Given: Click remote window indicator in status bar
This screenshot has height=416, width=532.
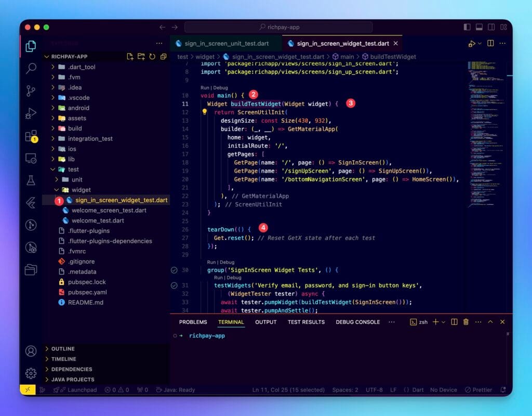Looking at the screenshot, I should click(x=28, y=390).
